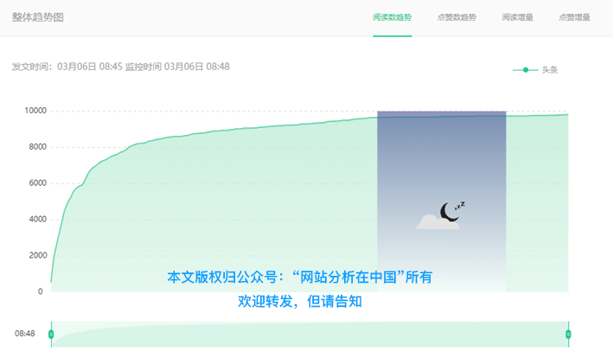
Task: Click the sleeping moon icon
Action: coord(451,209)
